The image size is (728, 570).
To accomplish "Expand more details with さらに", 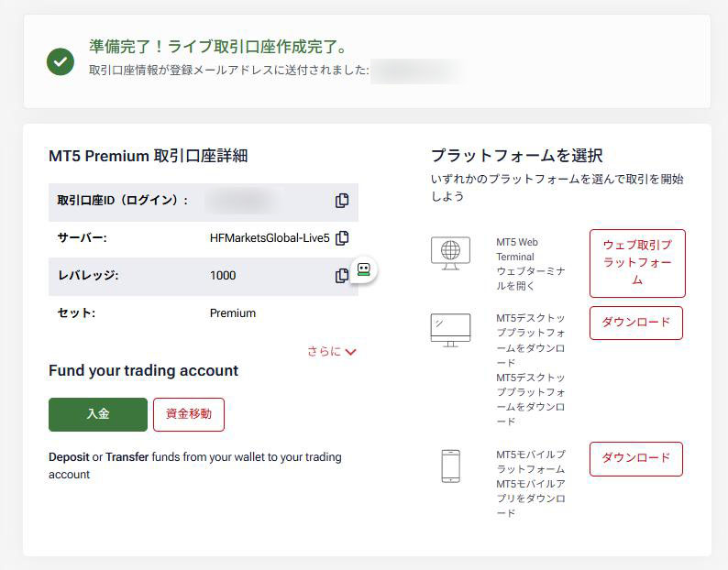I will pos(331,351).
